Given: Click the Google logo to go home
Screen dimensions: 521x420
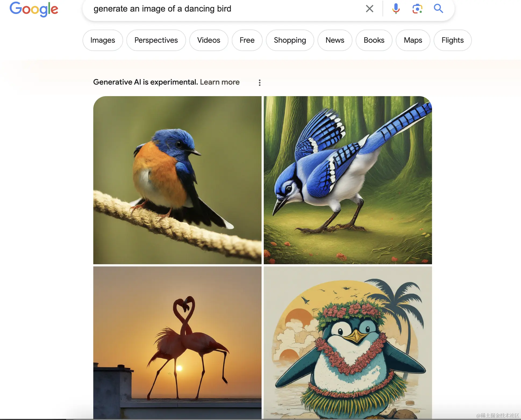Looking at the screenshot, I should pyautogui.click(x=34, y=9).
